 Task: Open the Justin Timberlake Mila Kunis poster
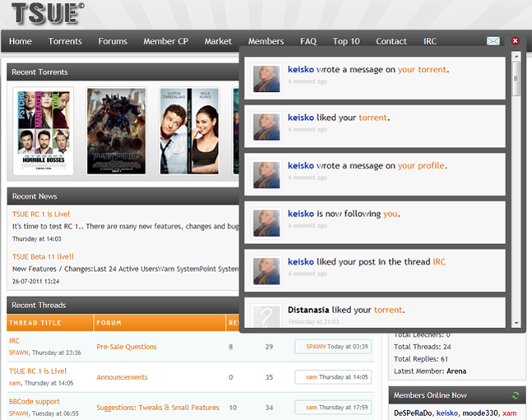pos(189,131)
